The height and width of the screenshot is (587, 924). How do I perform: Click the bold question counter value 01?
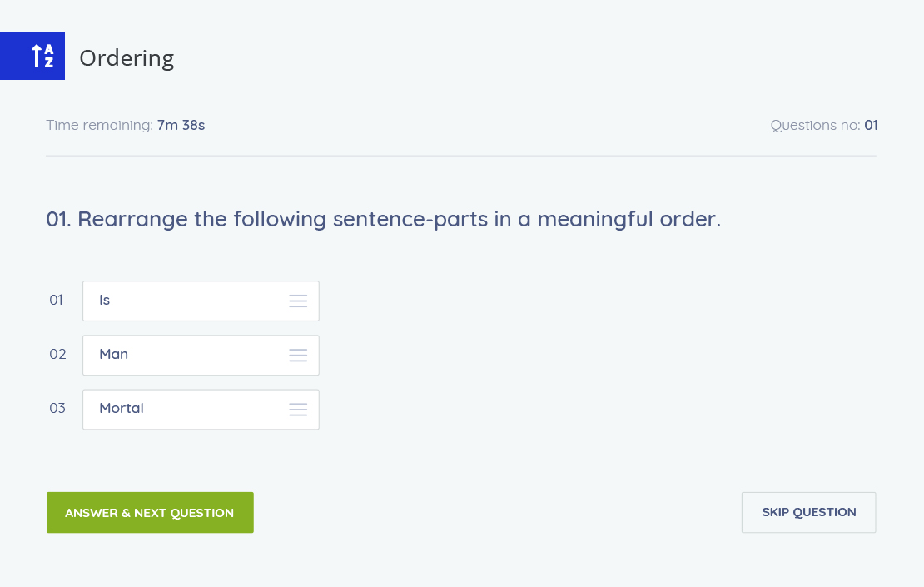click(871, 126)
